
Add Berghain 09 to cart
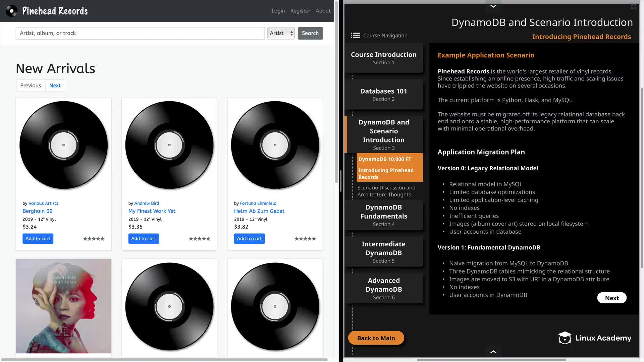pyautogui.click(x=38, y=239)
